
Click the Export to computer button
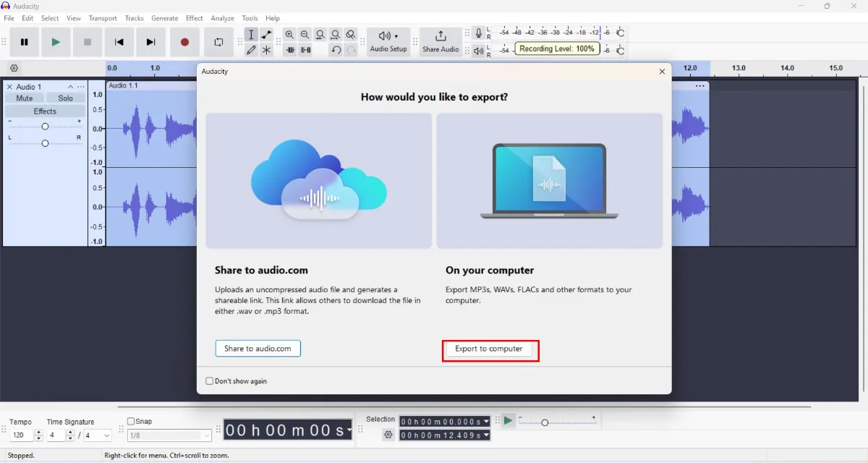[x=490, y=349]
